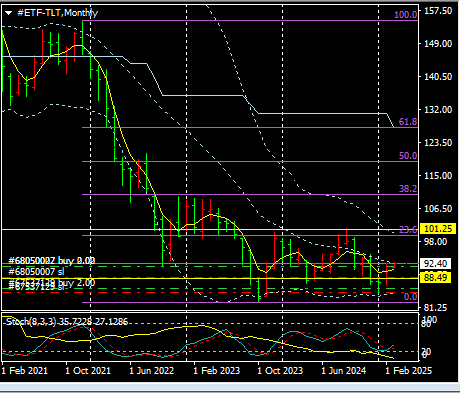Click the 123.50 value on price scale

(x=438, y=143)
